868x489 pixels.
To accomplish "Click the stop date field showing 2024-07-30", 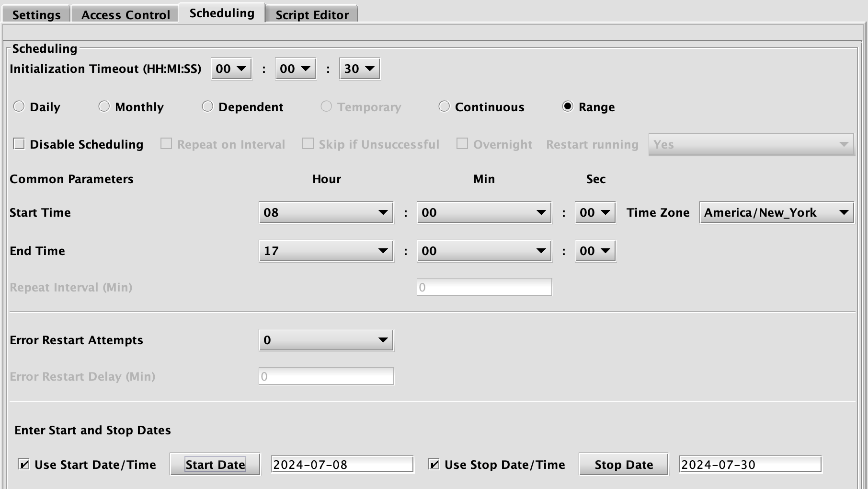I will point(750,464).
